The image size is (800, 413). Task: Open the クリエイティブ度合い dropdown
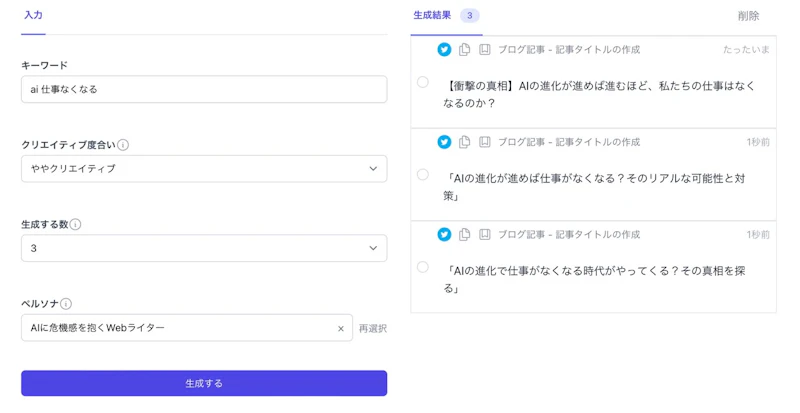tap(204, 169)
